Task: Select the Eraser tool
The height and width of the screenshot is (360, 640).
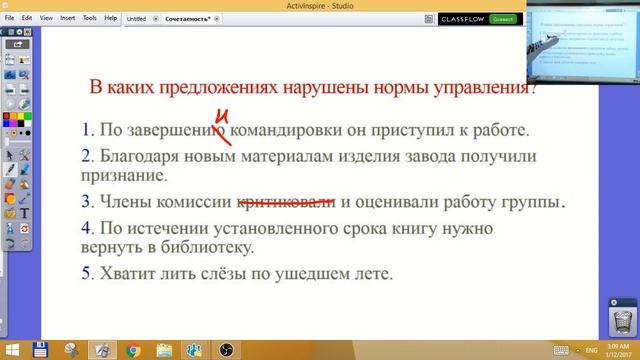Action: point(10,184)
